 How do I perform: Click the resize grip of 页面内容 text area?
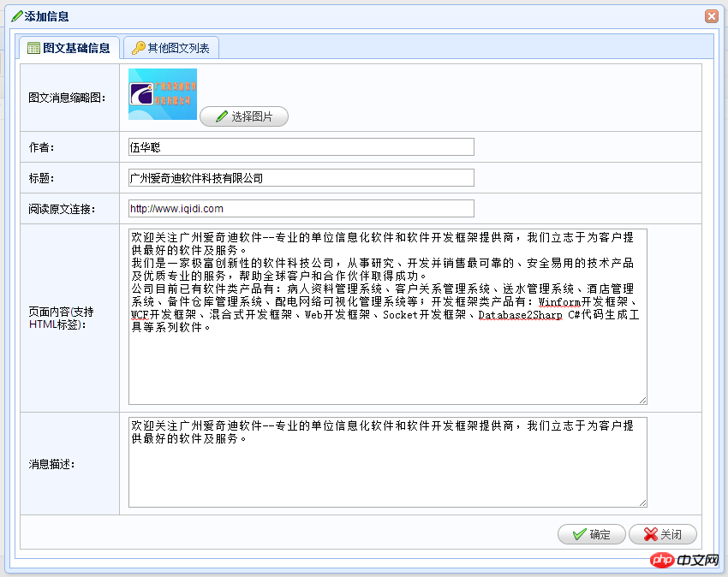[642, 400]
